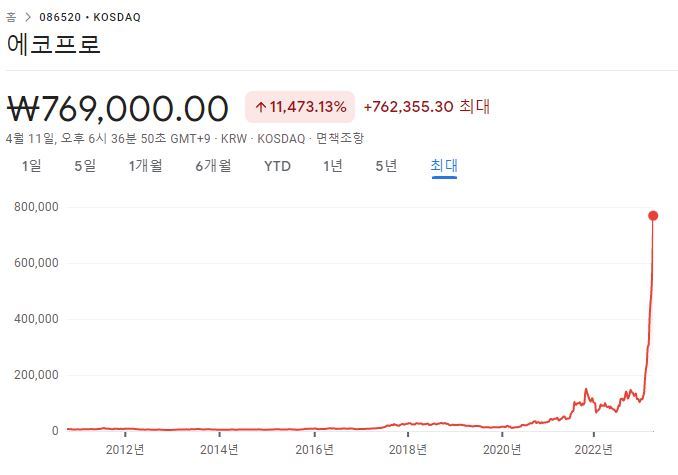Switch chart range to 1년
Viewport: 678px width, 475px height.
tap(333, 166)
